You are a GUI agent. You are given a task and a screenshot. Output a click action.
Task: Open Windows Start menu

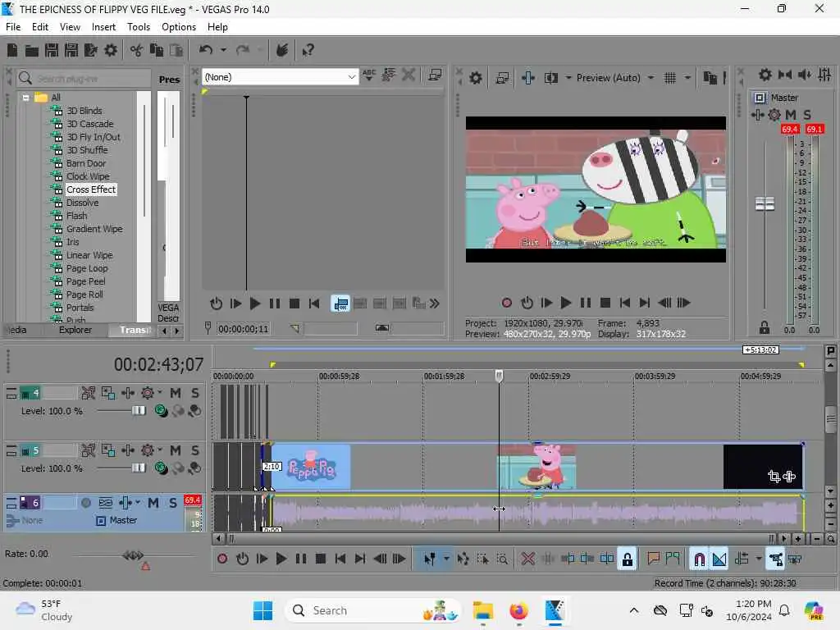pos(262,610)
